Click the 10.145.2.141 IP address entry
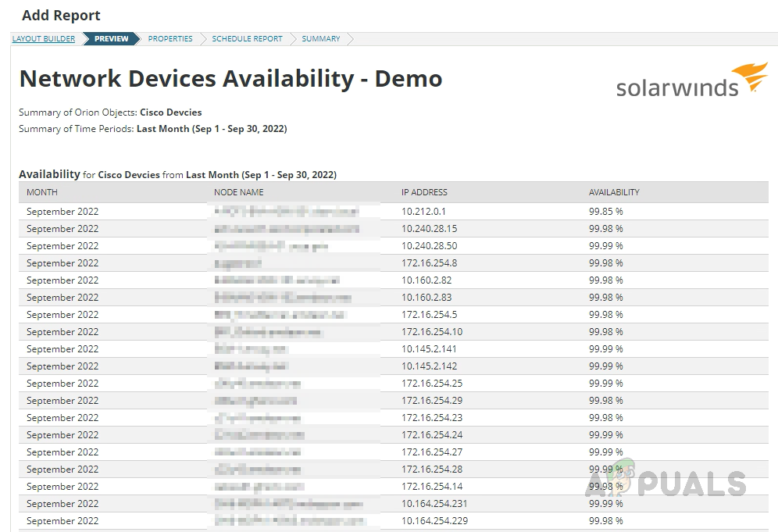Viewport: 778px width, 532px height. (x=429, y=349)
